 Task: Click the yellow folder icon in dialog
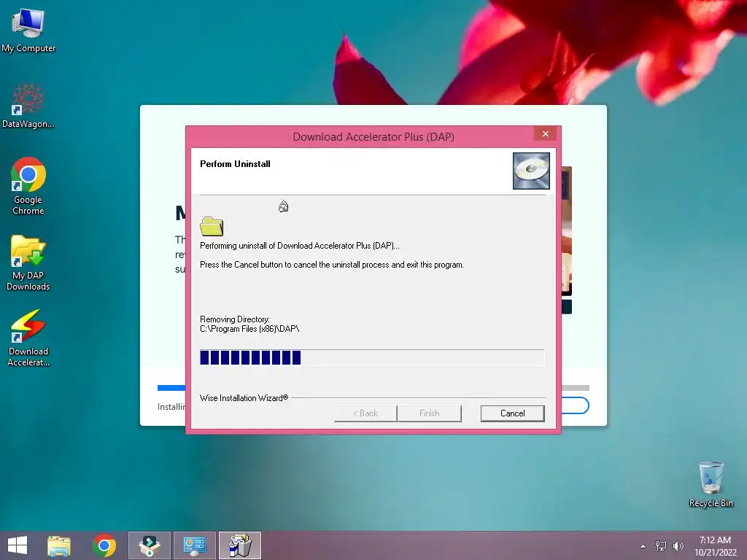[x=212, y=227]
